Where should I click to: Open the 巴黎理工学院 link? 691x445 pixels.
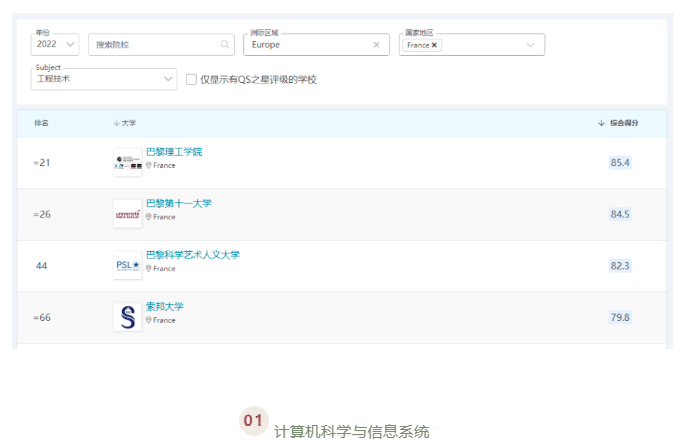[x=174, y=152]
